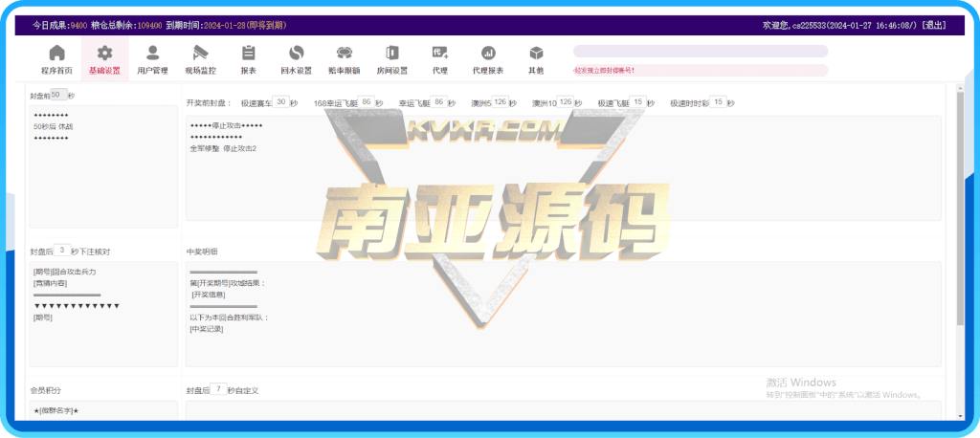The height and width of the screenshot is (438, 980).
Task: Focus the 秒自定义 empty text area
Action: click(563, 410)
